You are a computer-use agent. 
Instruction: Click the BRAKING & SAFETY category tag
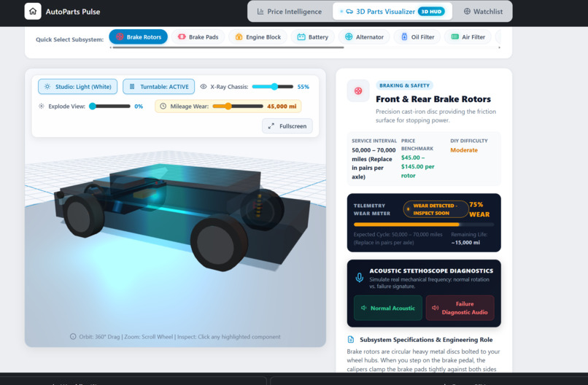[404, 85]
